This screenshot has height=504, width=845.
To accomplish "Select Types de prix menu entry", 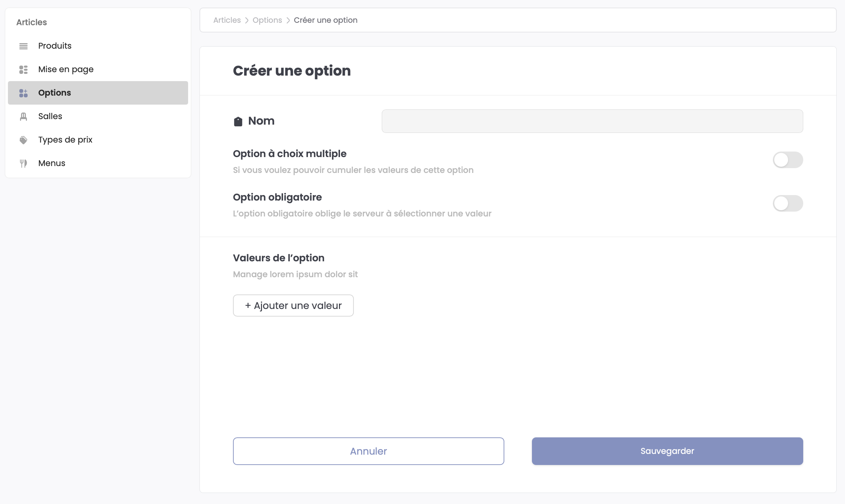I will 65,140.
